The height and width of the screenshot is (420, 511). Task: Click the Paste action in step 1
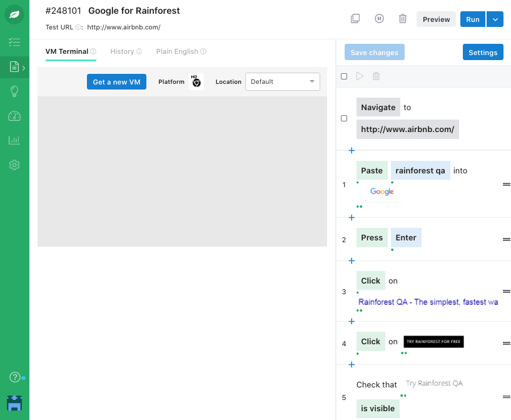tap(372, 170)
